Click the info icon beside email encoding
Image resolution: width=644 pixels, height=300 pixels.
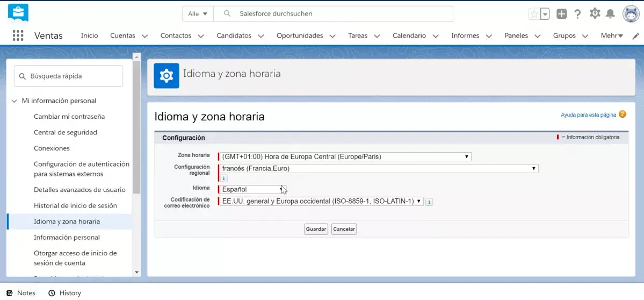tap(429, 202)
